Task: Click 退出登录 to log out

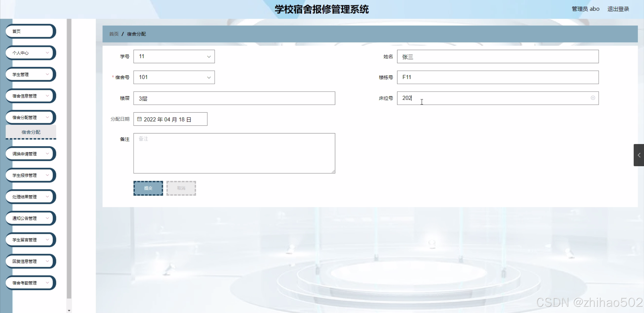Action: click(x=618, y=9)
